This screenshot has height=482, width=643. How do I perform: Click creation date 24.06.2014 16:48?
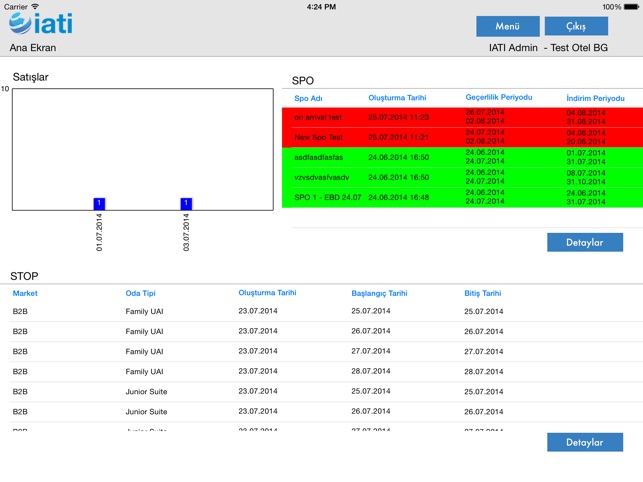[399, 197]
